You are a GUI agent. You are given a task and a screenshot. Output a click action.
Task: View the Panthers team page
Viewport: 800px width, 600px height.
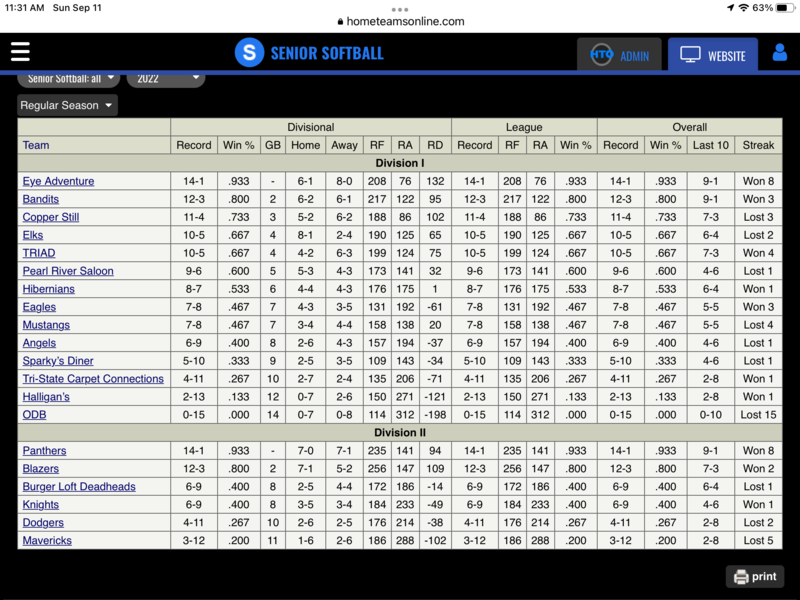[x=44, y=450]
